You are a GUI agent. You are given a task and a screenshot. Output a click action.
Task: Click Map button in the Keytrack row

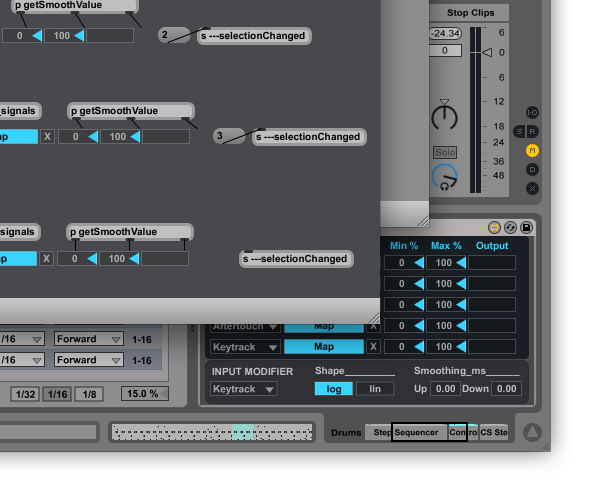pyautogui.click(x=324, y=347)
